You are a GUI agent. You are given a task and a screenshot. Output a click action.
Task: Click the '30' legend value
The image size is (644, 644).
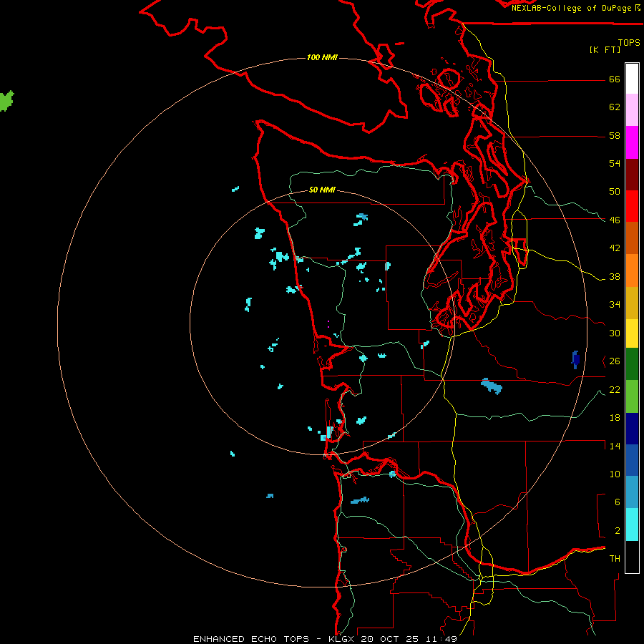(615, 333)
